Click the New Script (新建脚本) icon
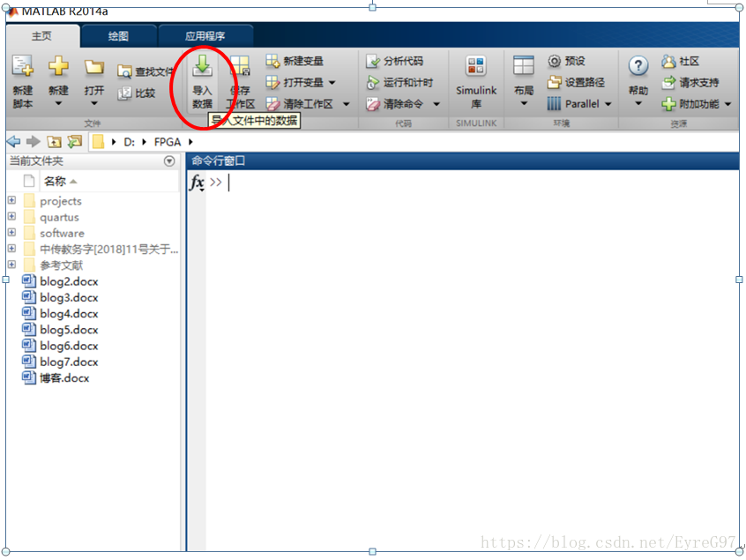The height and width of the screenshot is (560, 746). [22, 66]
